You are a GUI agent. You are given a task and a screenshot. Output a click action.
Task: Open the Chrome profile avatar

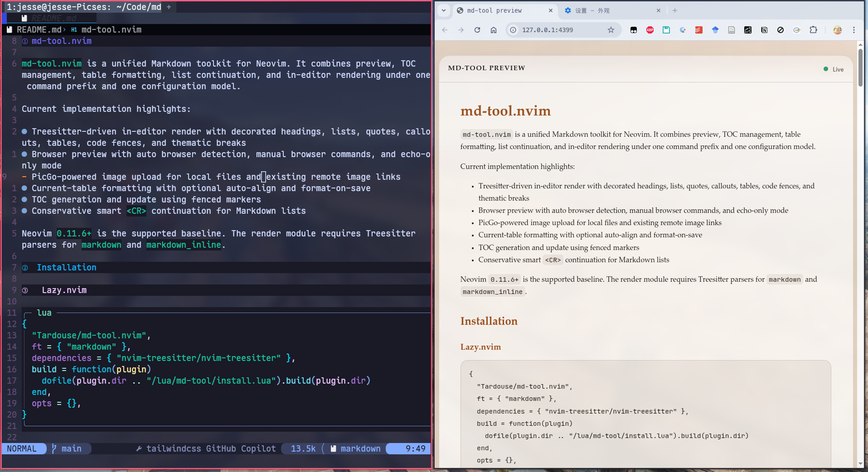pyautogui.click(x=838, y=30)
